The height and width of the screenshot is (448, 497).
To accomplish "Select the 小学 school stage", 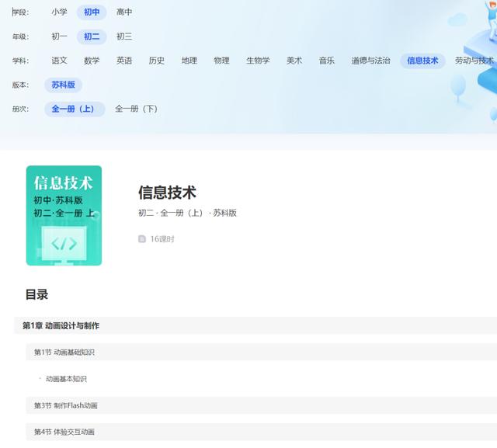I will click(59, 12).
